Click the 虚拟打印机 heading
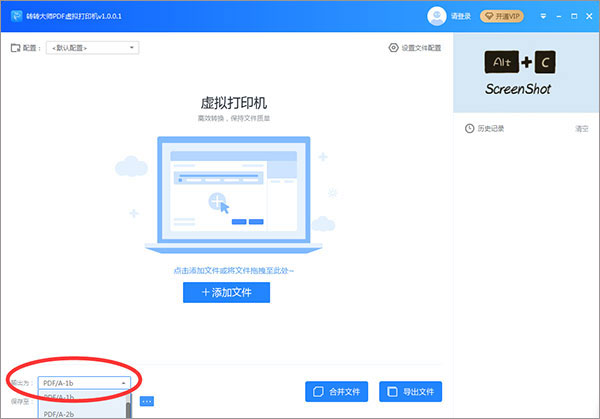The width and height of the screenshot is (600, 419). click(x=233, y=103)
